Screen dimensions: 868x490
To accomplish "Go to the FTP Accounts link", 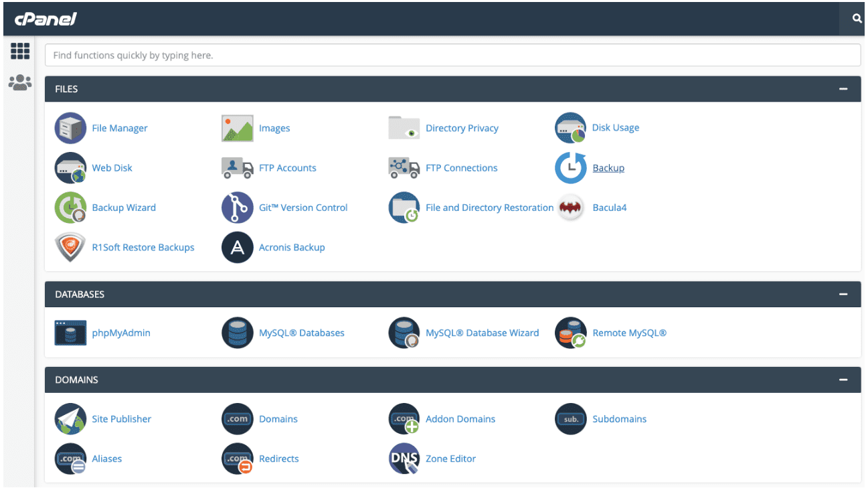I will (x=288, y=168).
